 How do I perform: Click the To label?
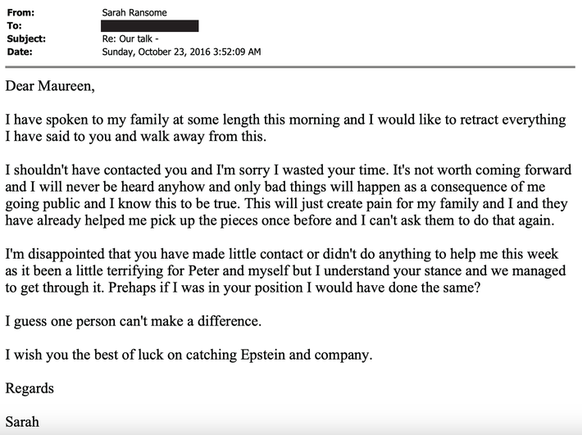pyautogui.click(x=14, y=26)
